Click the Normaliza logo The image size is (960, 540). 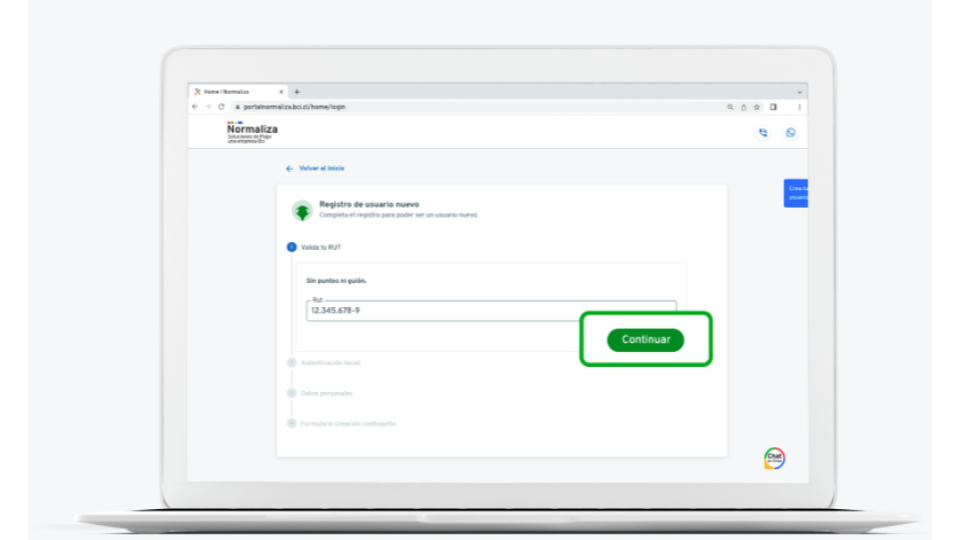(252, 131)
